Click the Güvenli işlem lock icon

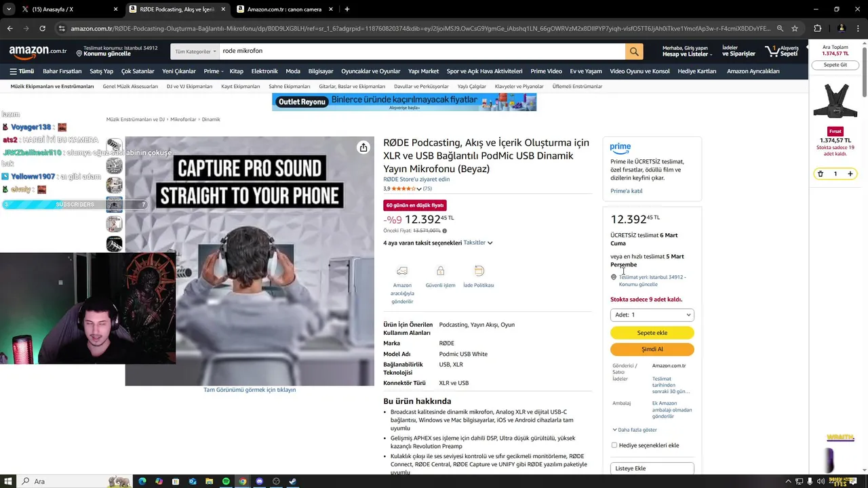pos(440,270)
